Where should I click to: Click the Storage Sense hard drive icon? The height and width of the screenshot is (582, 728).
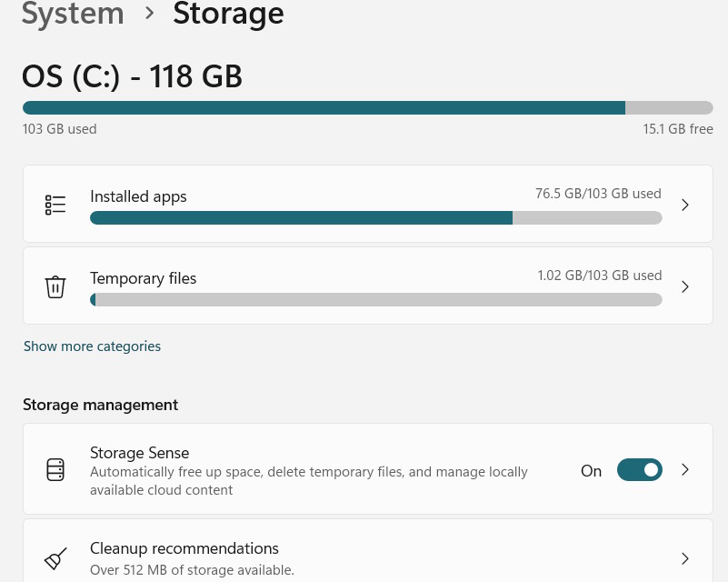pyautogui.click(x=55, y=469)
